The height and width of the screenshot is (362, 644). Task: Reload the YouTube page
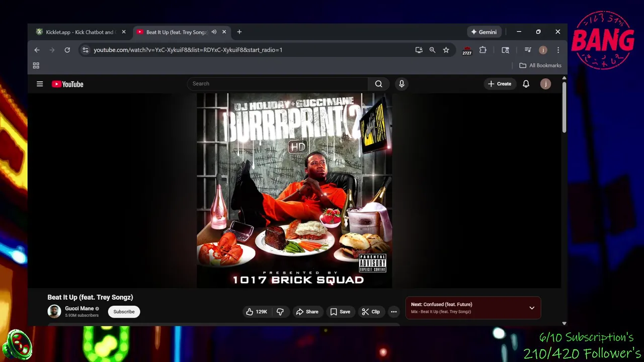click(67, 50)
